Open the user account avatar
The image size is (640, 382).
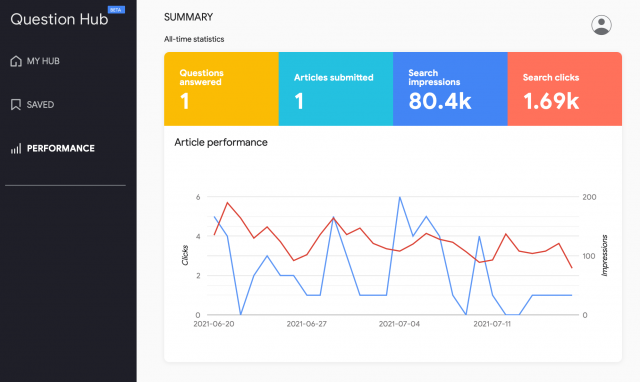[601, 25]
